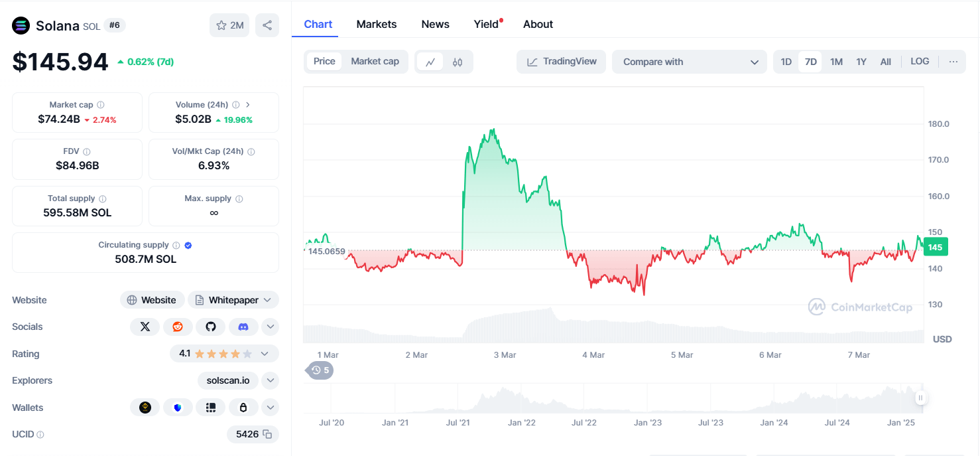Set chart range to 7D
This screenshot has height=456, width=980.
pos(810,62)
